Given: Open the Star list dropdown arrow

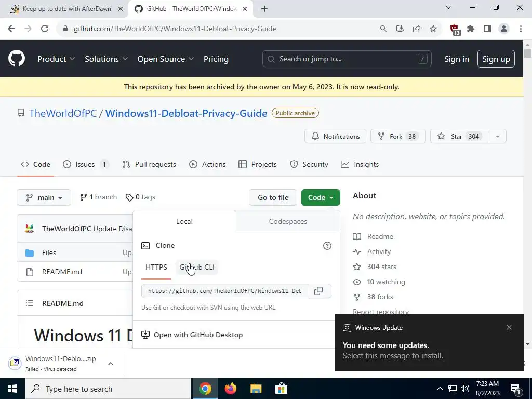Looking at the screenshot, I should (498, 137).
